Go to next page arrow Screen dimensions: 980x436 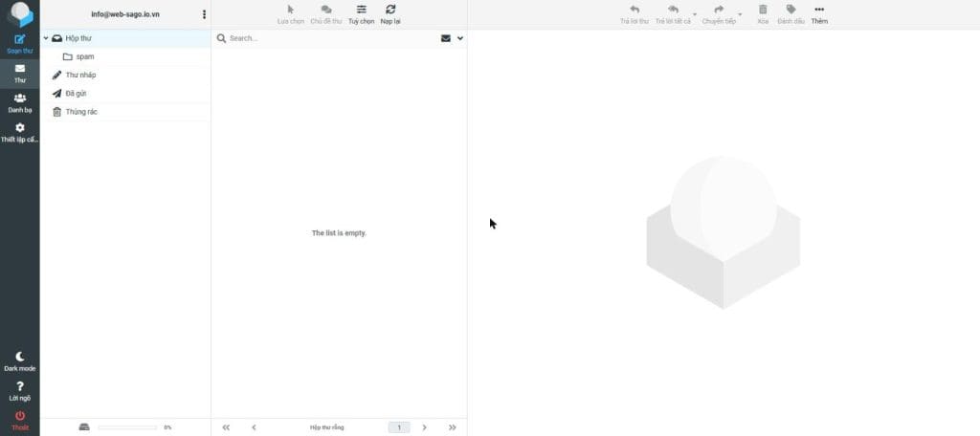pyautogui.click(x=424, y=428)
